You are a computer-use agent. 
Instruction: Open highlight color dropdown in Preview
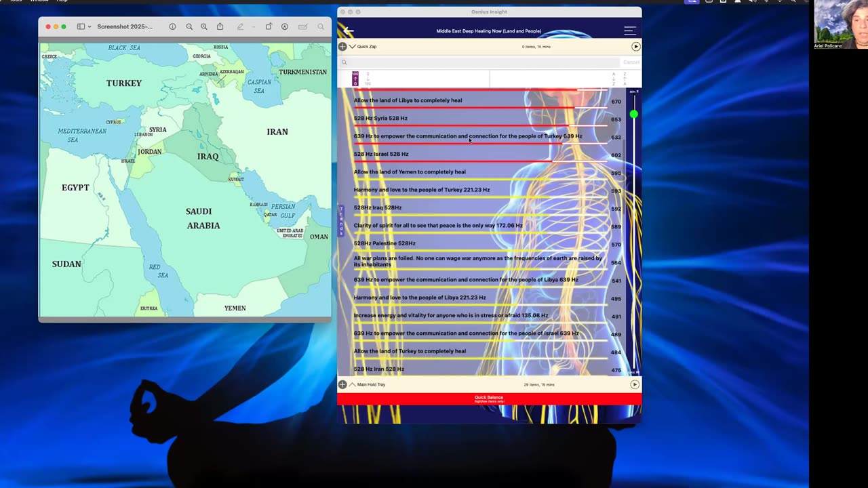coord(253,26)
